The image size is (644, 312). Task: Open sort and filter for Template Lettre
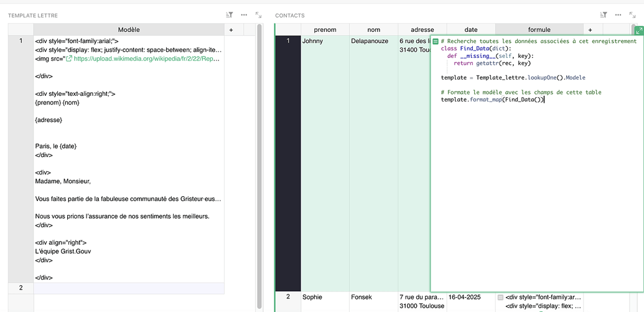(x=229, y=15)
